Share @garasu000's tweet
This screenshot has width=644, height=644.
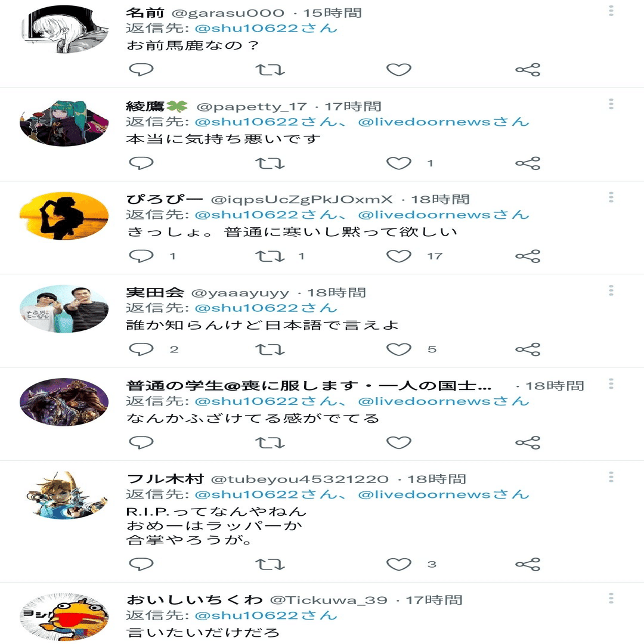coord(528,69)
